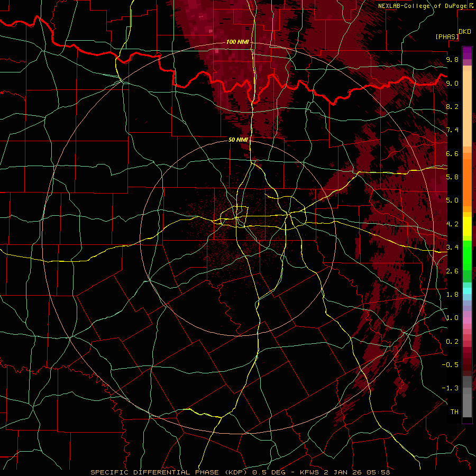
Task: Select the 9.8 value on color scale
Action: pyautogui.click(x=452, y=59)
